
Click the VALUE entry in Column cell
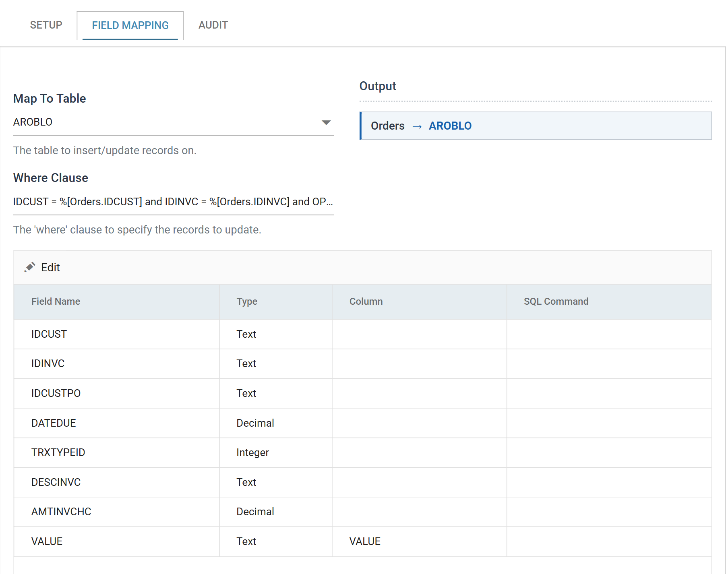365,541
